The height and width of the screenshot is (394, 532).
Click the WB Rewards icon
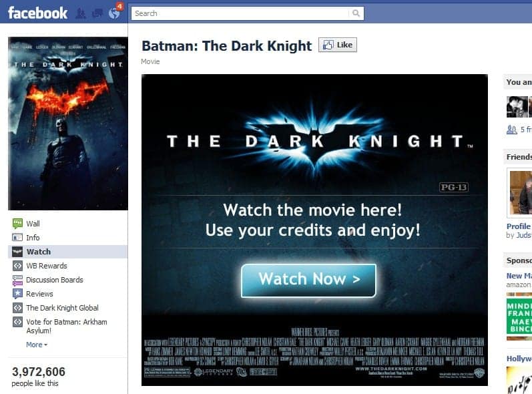(17, 266)
